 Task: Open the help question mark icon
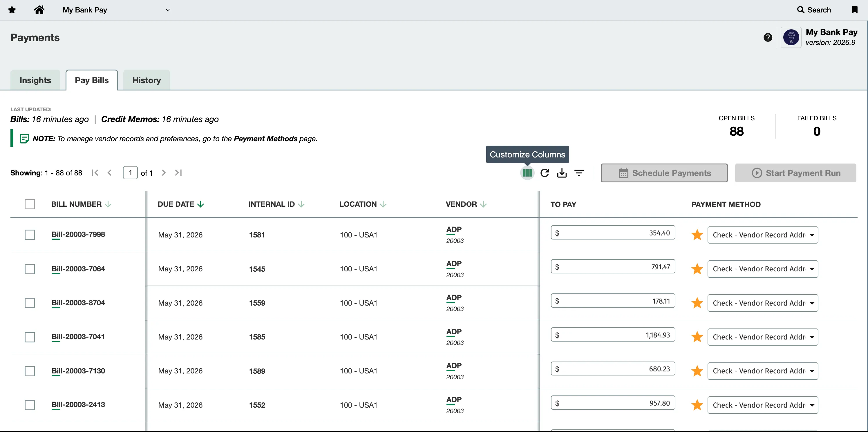[x=768, y=37]
